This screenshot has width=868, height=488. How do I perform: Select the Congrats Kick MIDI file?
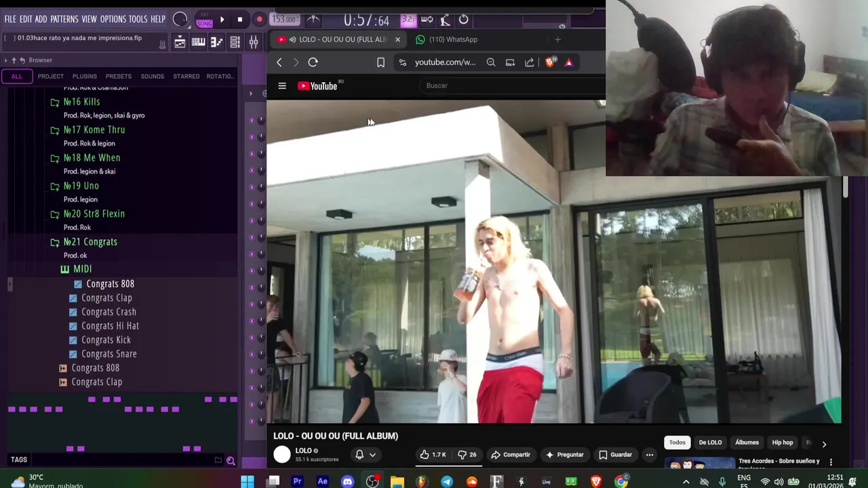pyautogui.click(x=100, y=340)
